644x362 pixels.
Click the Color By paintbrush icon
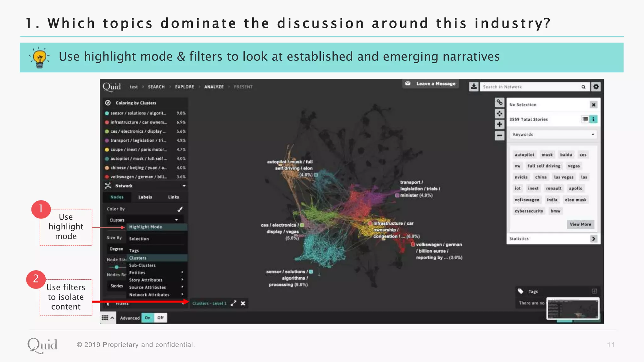coord(180,209)
